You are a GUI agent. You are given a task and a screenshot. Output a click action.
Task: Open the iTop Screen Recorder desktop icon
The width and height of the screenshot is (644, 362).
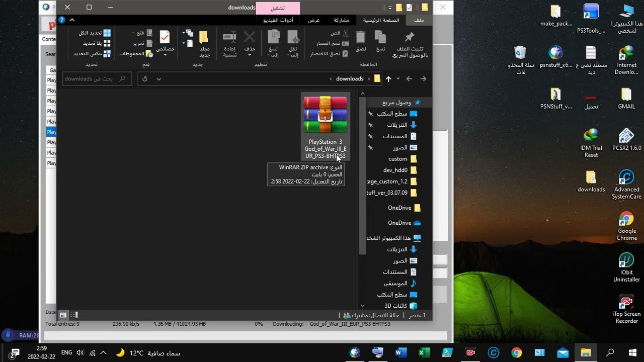pyautogui.click(x=626, y=308)
